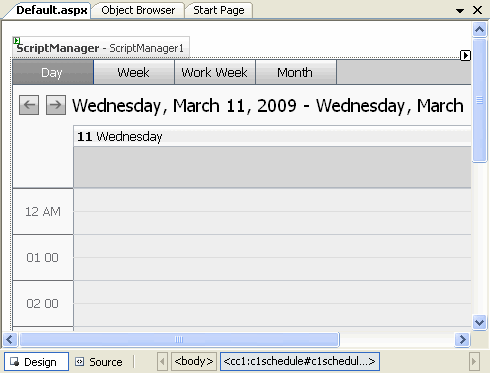The height and width of the screenshot is (373, 490).
Task: Click the previous day arrow button
Action: (x=29, y=105)
